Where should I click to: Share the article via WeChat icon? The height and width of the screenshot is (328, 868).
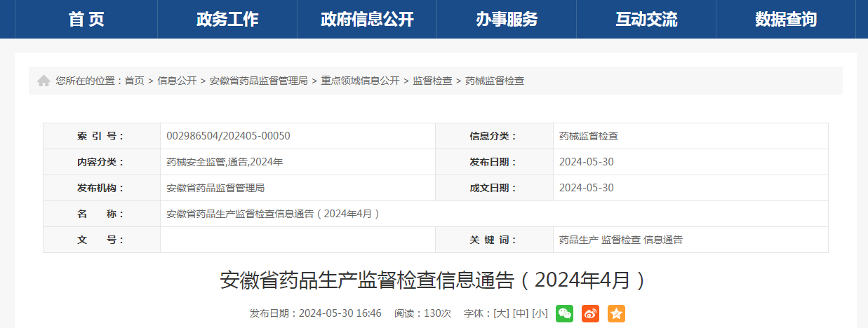(x=564, y=313)
